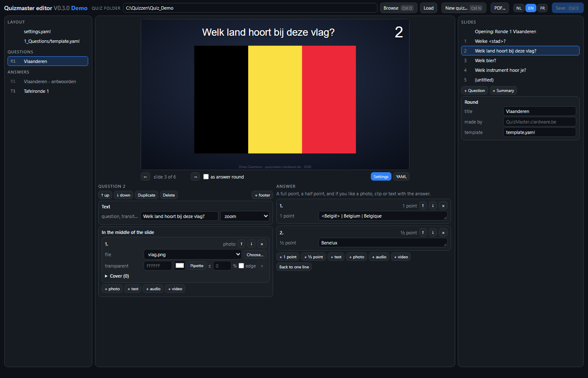Move question 2 down
This screenshot has height=378, width=588.
point(123,195)
